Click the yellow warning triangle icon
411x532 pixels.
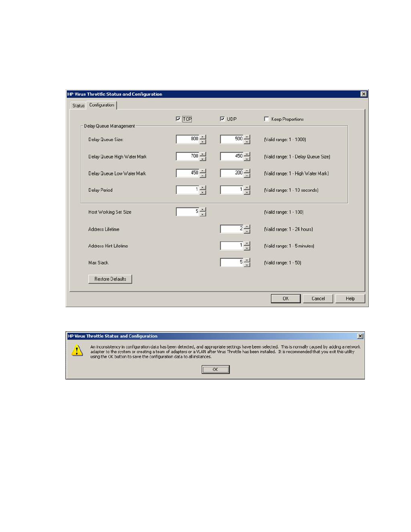click(x=77, y=351)
